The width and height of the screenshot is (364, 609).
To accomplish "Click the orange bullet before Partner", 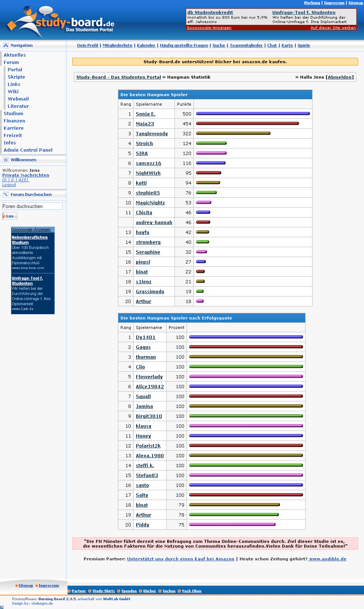I will (69, 591).
